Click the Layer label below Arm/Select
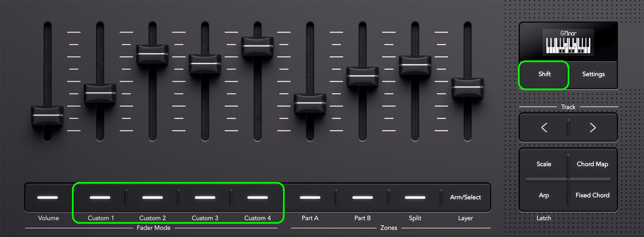Viewport: 644px width, 237px height. (x=465, y=218)
